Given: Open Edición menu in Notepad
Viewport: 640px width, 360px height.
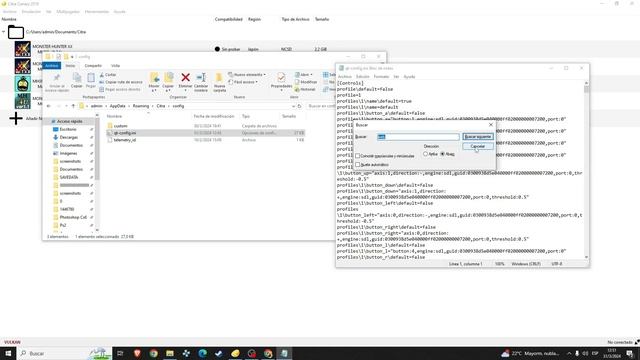Looking at the screenshot, I should pyautogui.click(x=362, y=77).
